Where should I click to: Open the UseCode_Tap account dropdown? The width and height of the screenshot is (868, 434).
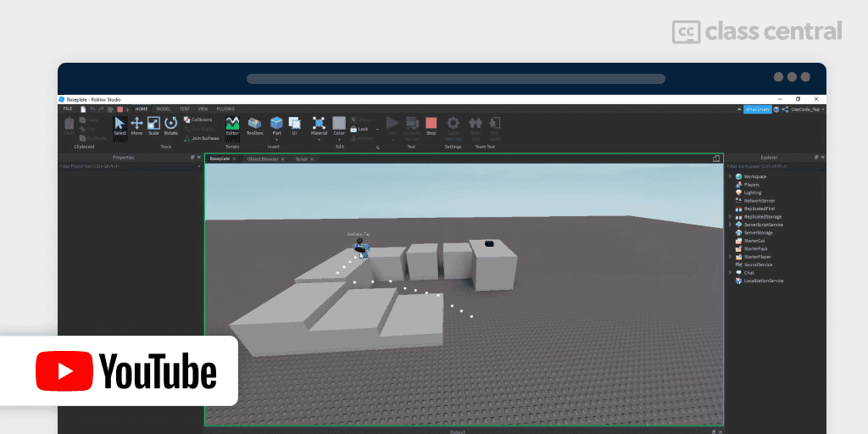pos(823,109)
